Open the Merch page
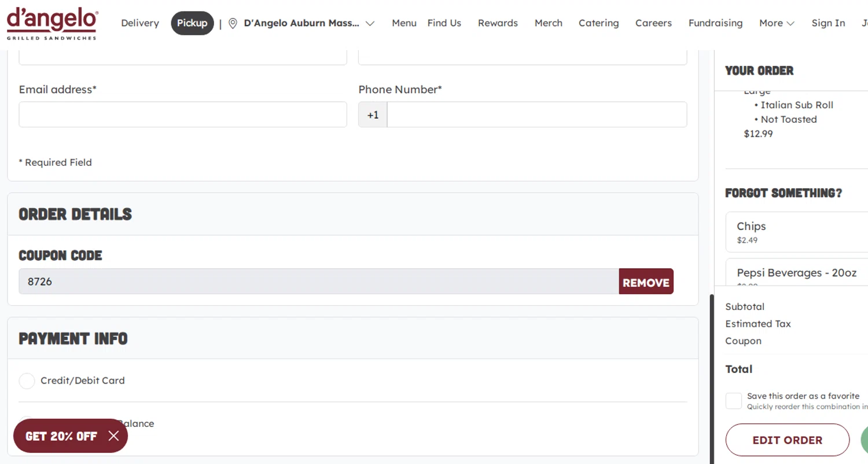 coord(549,23)
